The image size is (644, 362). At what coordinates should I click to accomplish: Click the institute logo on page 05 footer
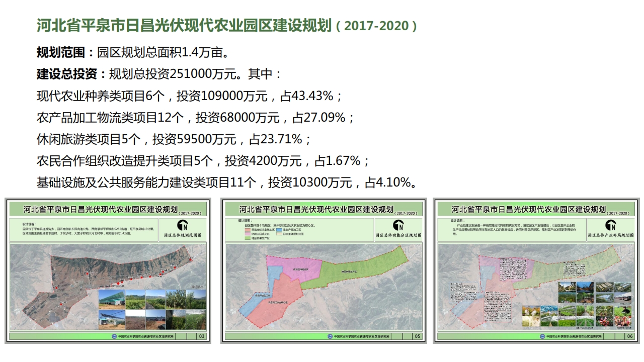tap(330, 336)
